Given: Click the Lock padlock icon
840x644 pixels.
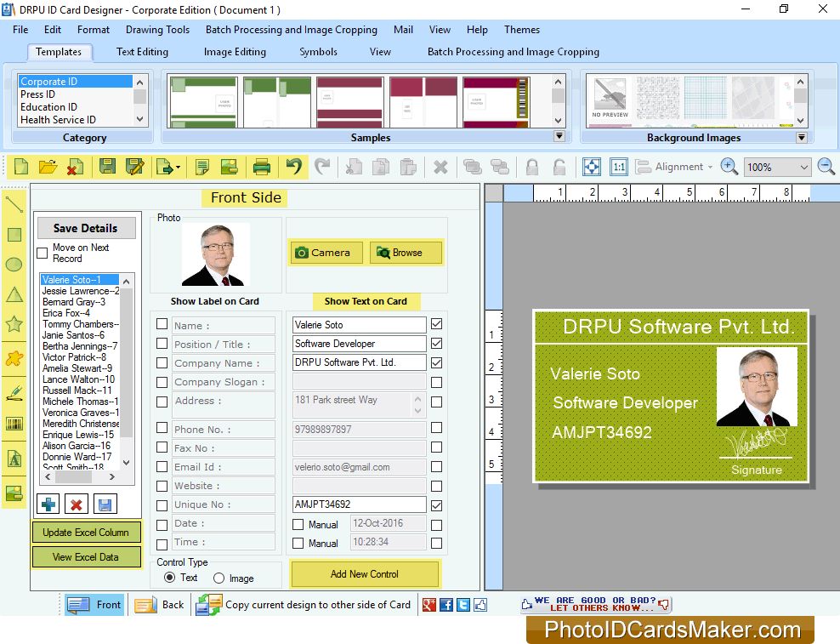Looking at the screenshot, I should point(532,167).
